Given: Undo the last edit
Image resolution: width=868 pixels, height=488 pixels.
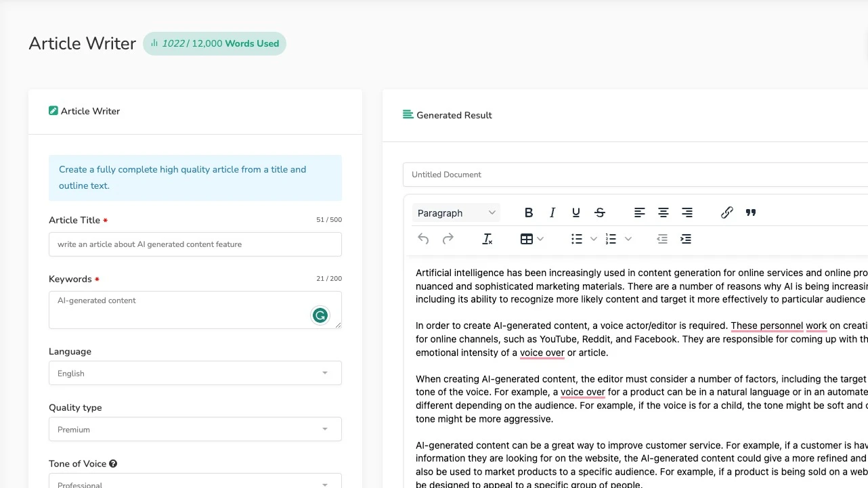Looking at the screenshot, I should click(423, 238).
